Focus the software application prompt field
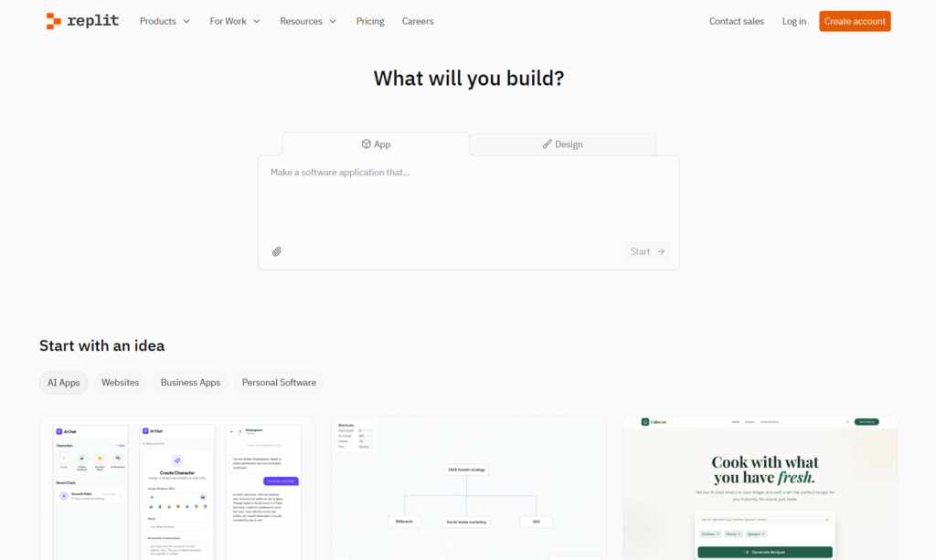The width and height of the screenshot is (936, 560). [468, 201]
